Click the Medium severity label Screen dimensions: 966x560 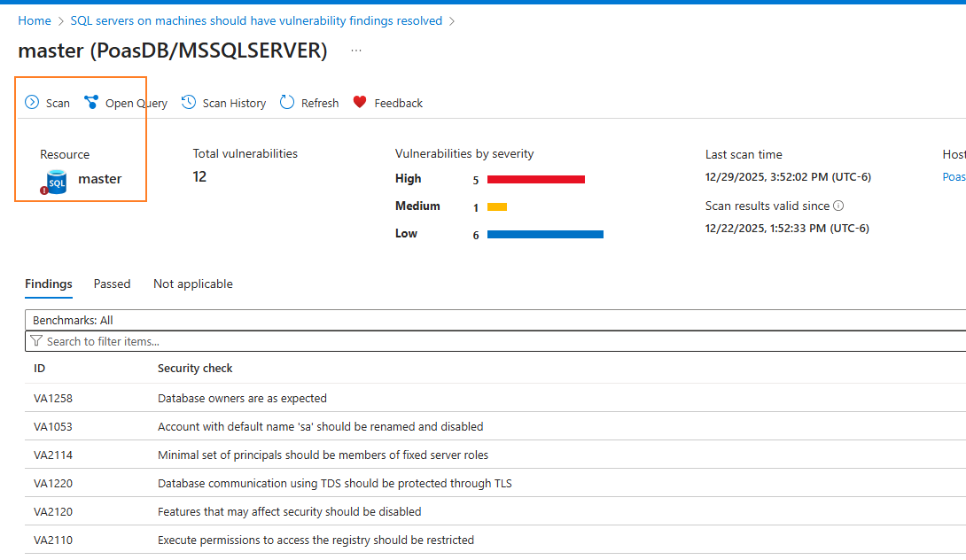pyautogui.click(x=417, y=206)
